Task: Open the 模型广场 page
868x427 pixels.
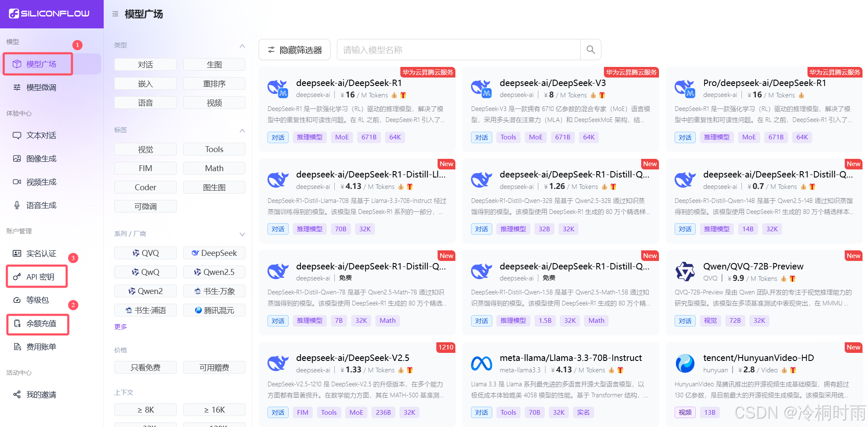Action: [x=40, y=64]
